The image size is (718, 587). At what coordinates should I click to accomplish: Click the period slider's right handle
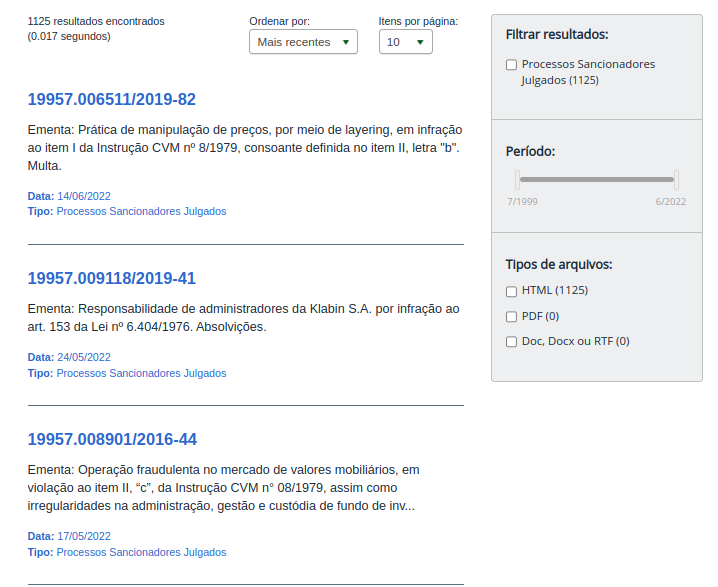tap(676, 180)
